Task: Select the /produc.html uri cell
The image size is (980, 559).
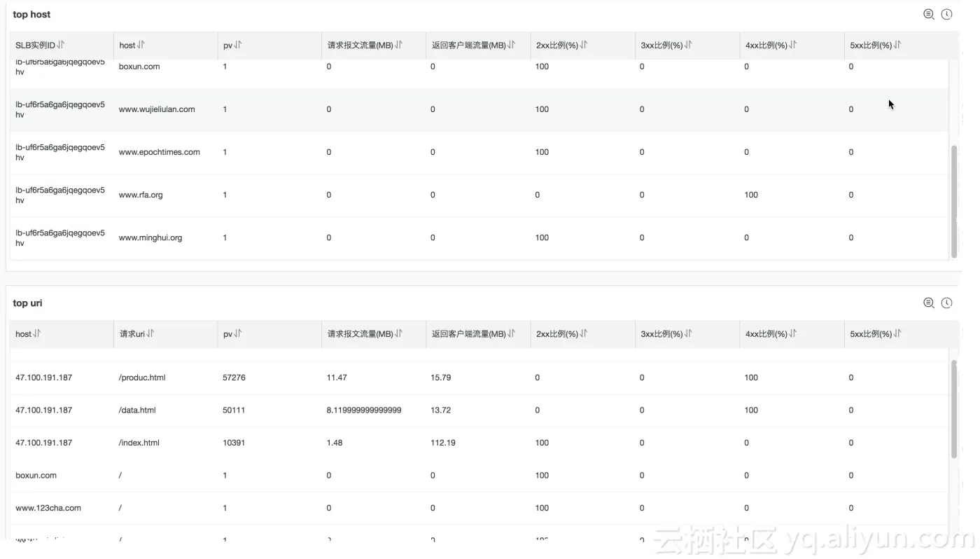Action: pos(142,378)
